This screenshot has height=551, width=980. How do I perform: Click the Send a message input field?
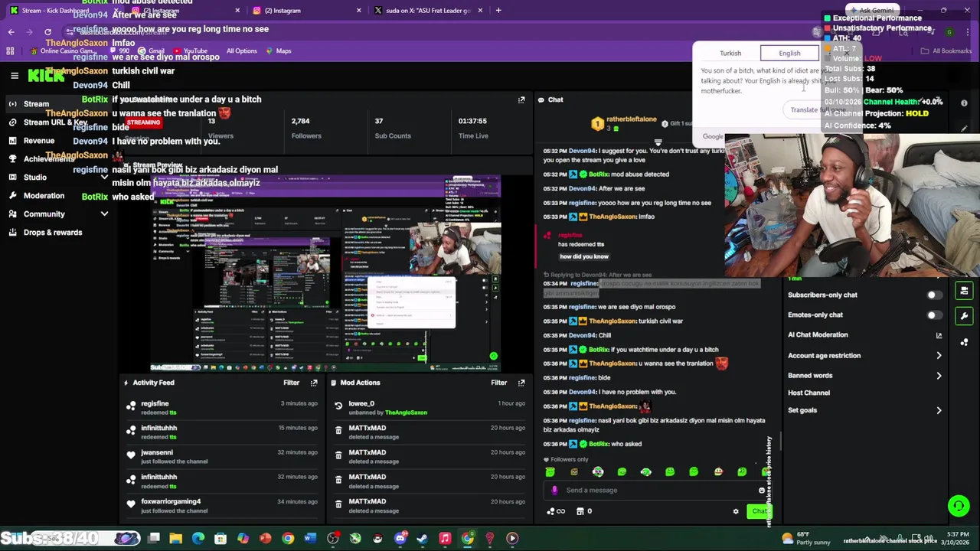658,491
